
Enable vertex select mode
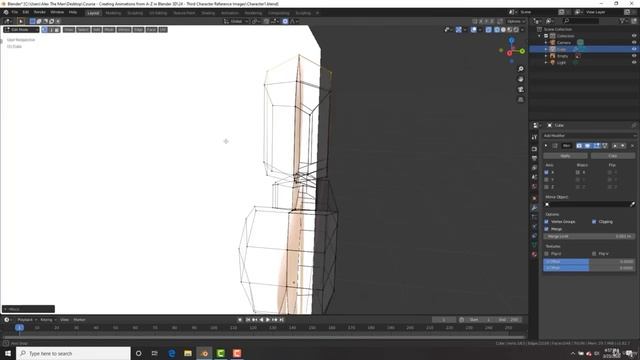click(44, 30)
